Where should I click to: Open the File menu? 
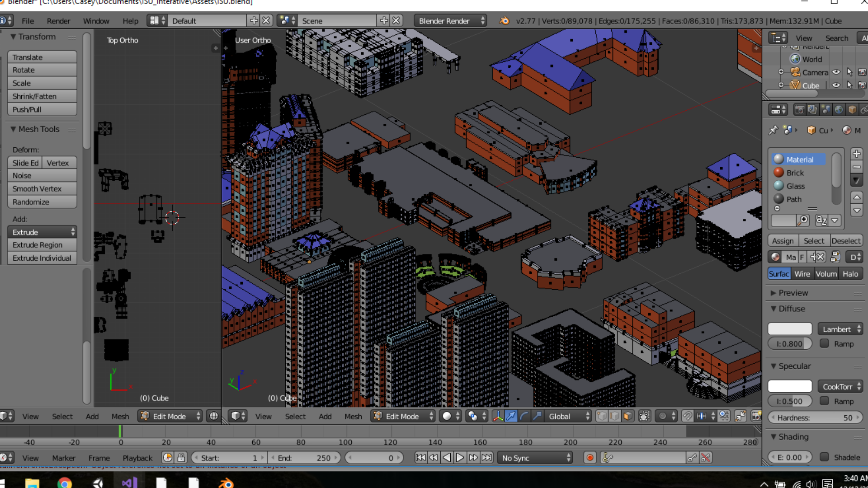28,21
